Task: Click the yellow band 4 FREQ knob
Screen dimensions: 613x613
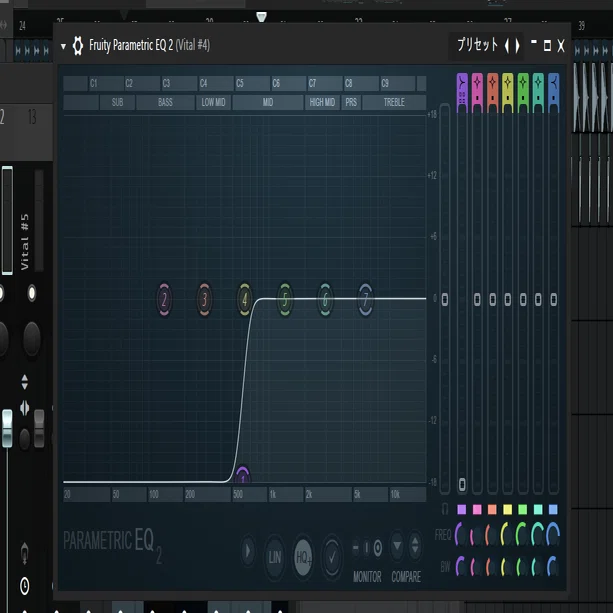Action: click(x=507, y=534)
